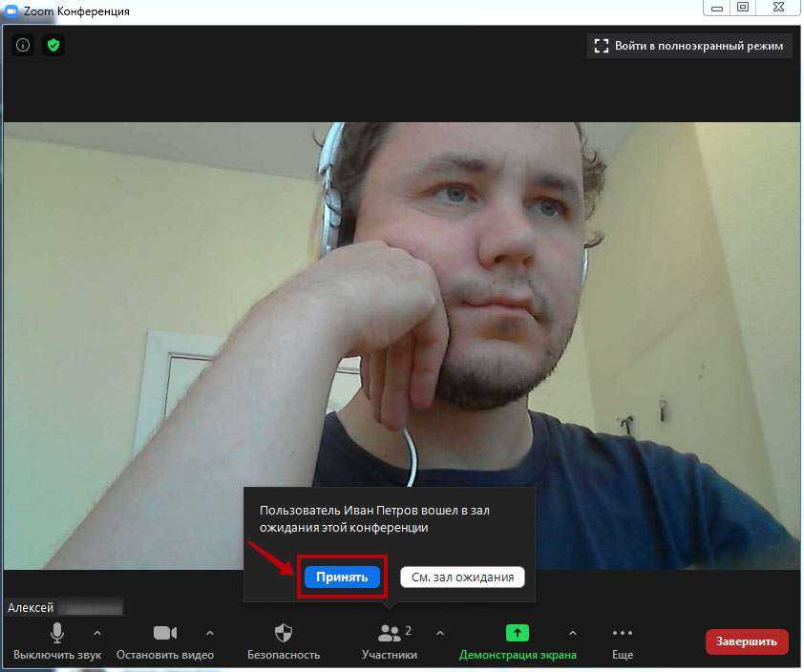804x672 pixels.
Task: Open the Еще more options menu
Action: (623, 640)
